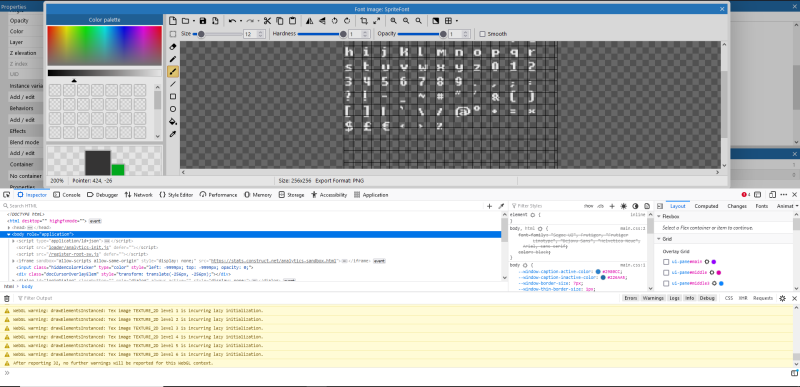Click the Undo arrow icon
Image resolution: width=800 pixels, height=387 pixels.
coord(232,21)
